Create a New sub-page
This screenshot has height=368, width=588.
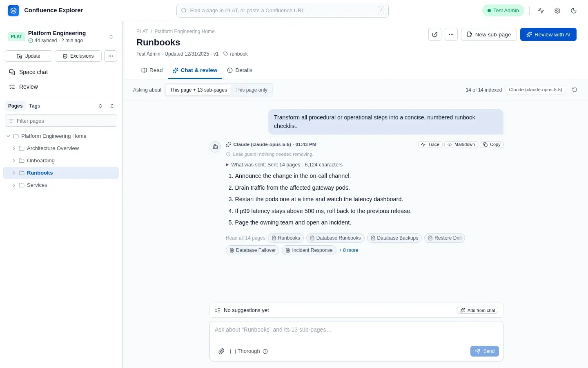(x=489, y=34)
